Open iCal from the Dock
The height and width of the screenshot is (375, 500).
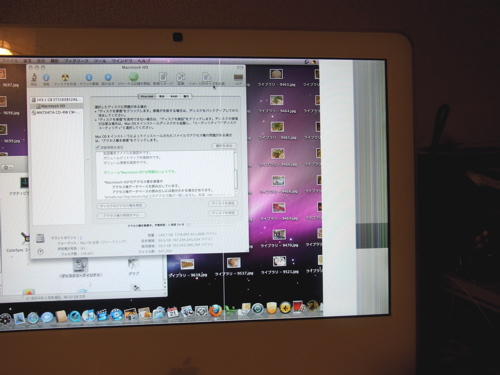pos(173,312)
